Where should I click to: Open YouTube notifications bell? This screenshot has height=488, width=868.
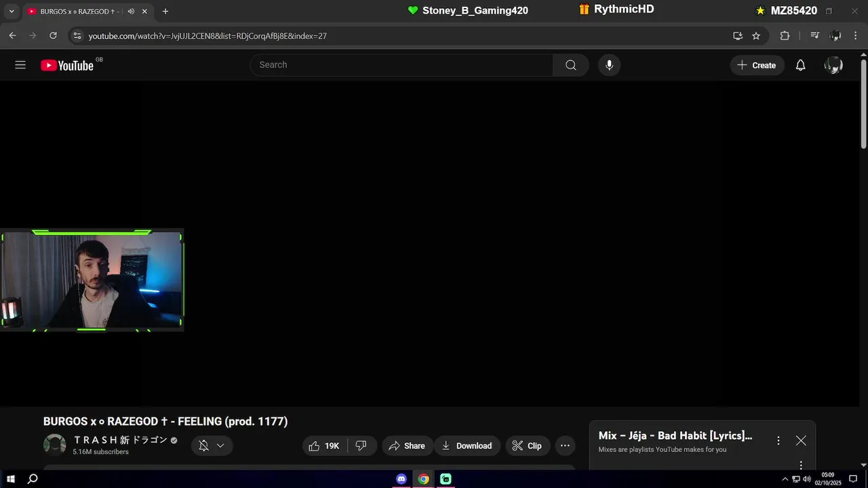click(800, 65)
